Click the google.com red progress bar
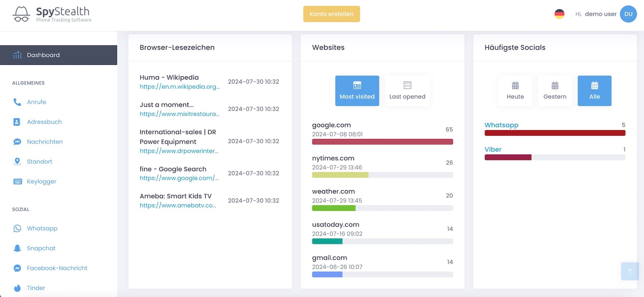This screenshot has height=297, width=644. 382,142
